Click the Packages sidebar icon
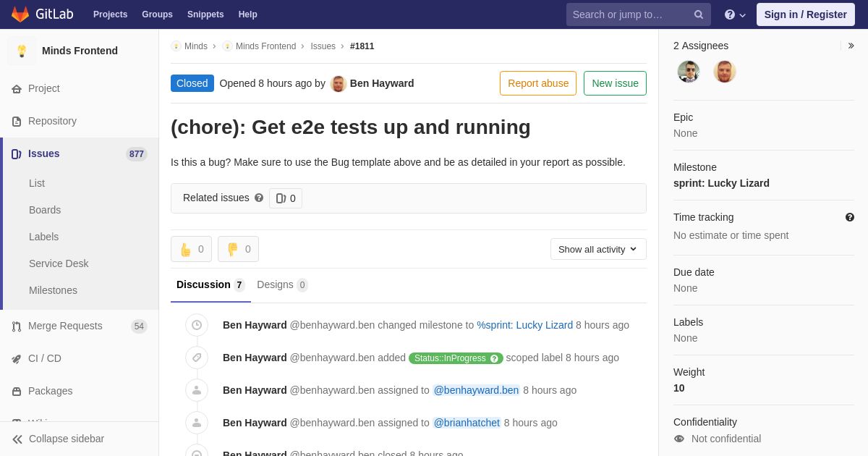This screenshot has height=456, width=868. tap(17, 392)
